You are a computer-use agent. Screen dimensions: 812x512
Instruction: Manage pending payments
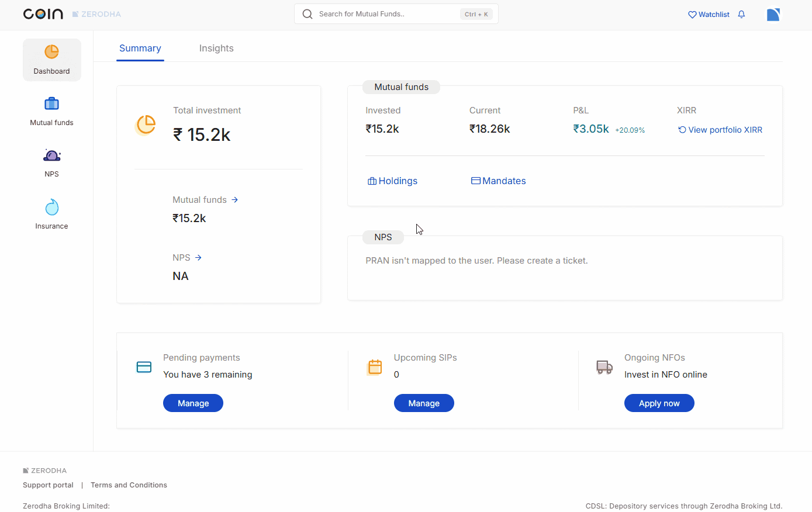pos(193,403)
